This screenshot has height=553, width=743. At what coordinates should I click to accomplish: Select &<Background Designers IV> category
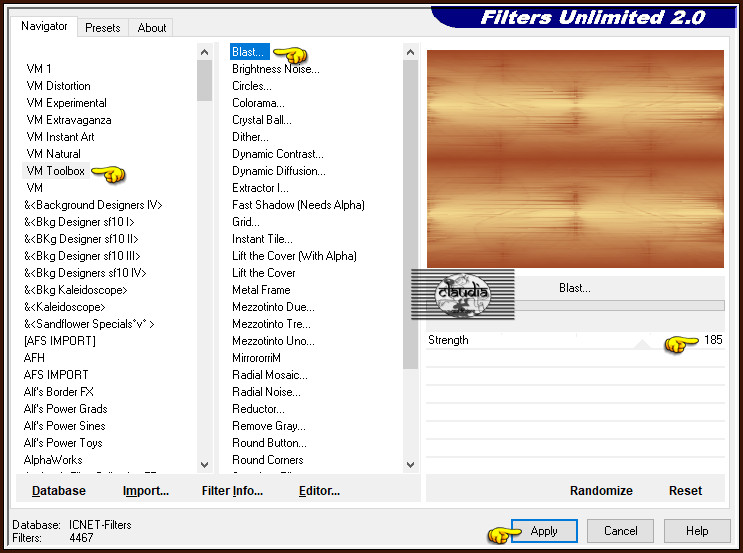pyautogui.click(x=93, y=205)
